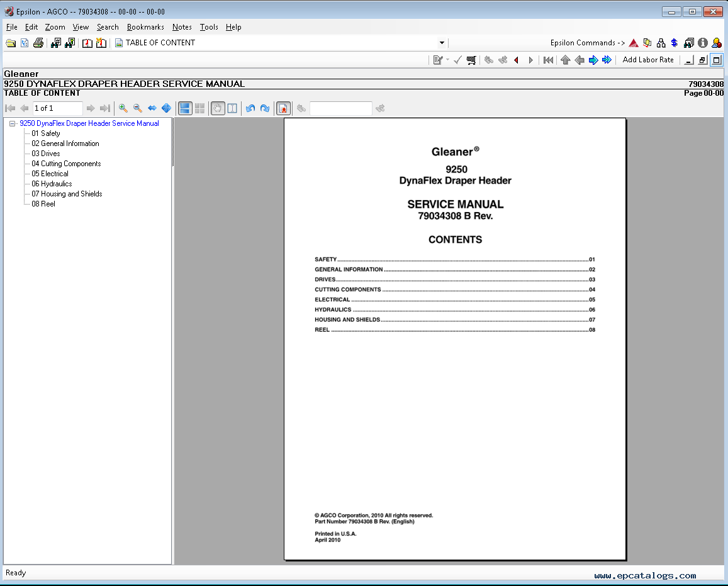The height and width of the screenshot is (586, 728).
Task: Click the notes edit pencil icon
Action: [x=438, y=60]
